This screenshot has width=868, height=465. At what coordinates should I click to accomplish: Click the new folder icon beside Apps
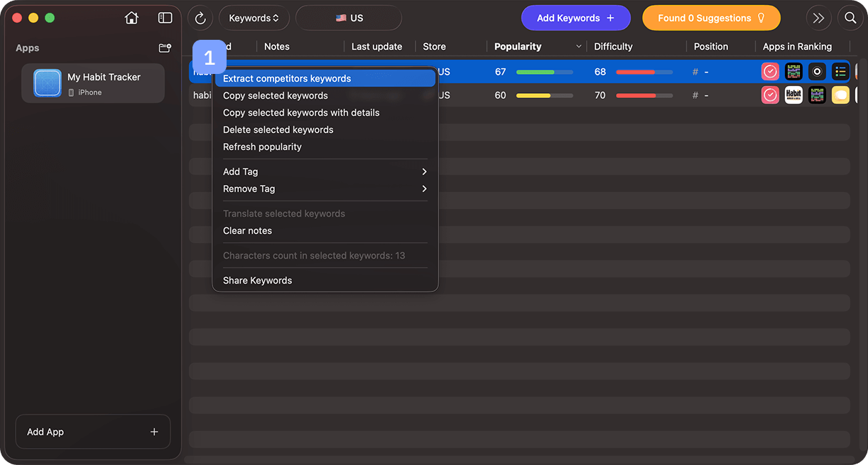point(165,48)
